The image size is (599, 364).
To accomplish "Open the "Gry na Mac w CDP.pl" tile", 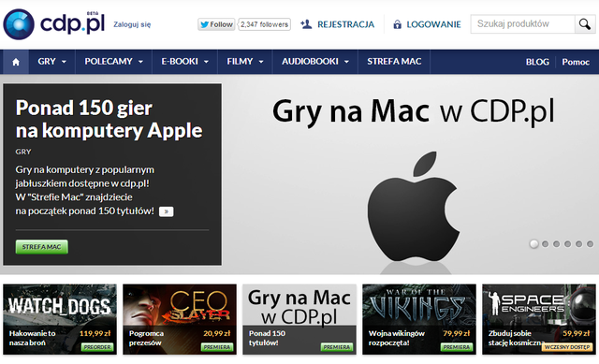I will (x=299, y=319).
